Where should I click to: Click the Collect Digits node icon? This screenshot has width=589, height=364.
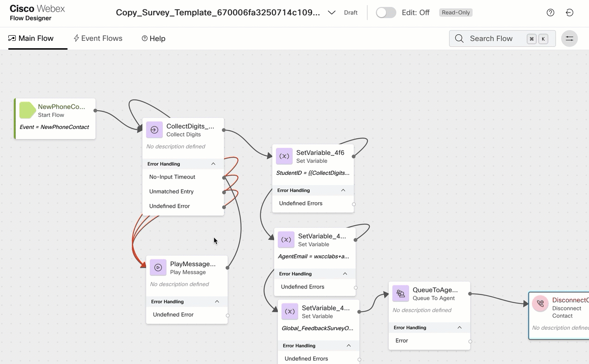154,130
